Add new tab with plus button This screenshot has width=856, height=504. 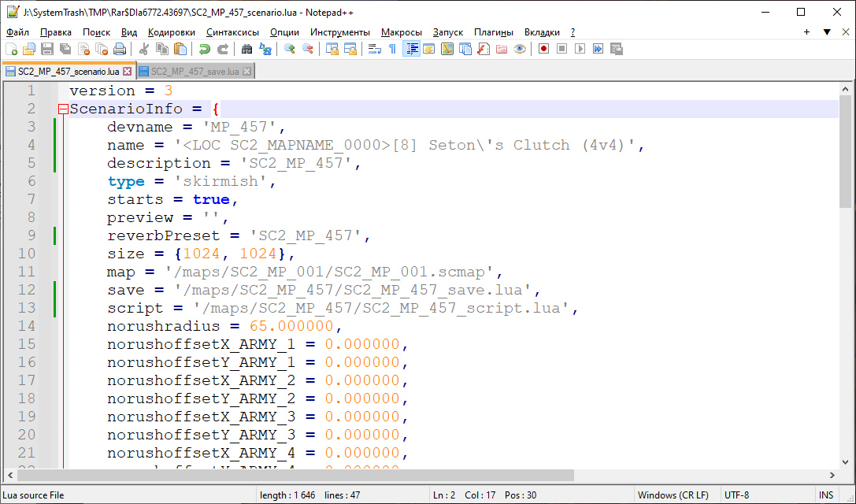click(x=806, y=32)
